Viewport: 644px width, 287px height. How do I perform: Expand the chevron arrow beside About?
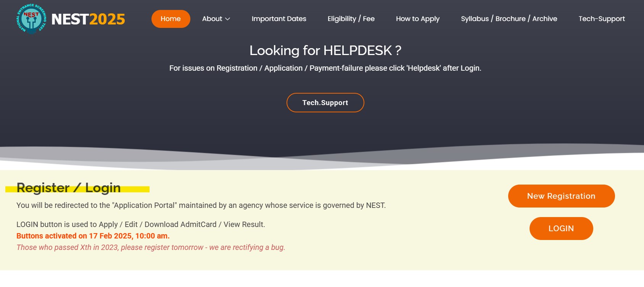coord(228,19)
